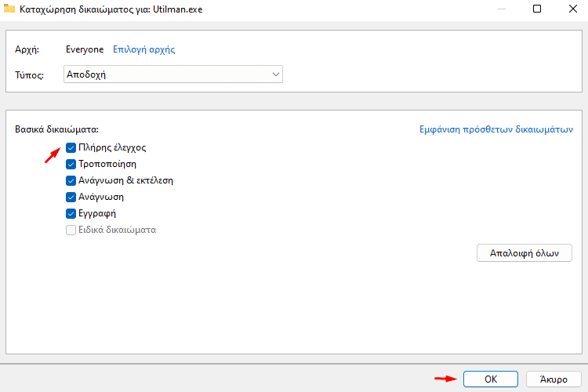Image resolution: width=588 pixels, height=392 pixels.
Task: Toggle the Τροποποίηση permission checkbox
Action: (71, 165)
